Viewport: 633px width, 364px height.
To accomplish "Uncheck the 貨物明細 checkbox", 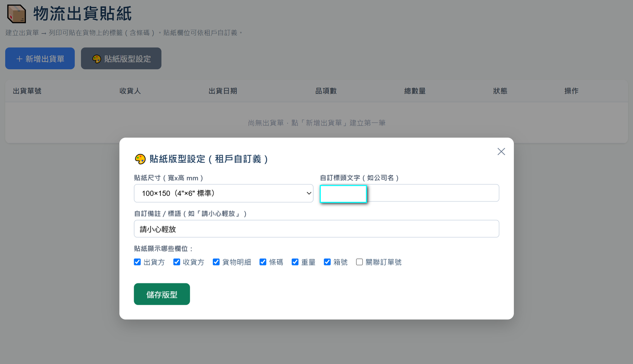I will [x=216, y=262].
